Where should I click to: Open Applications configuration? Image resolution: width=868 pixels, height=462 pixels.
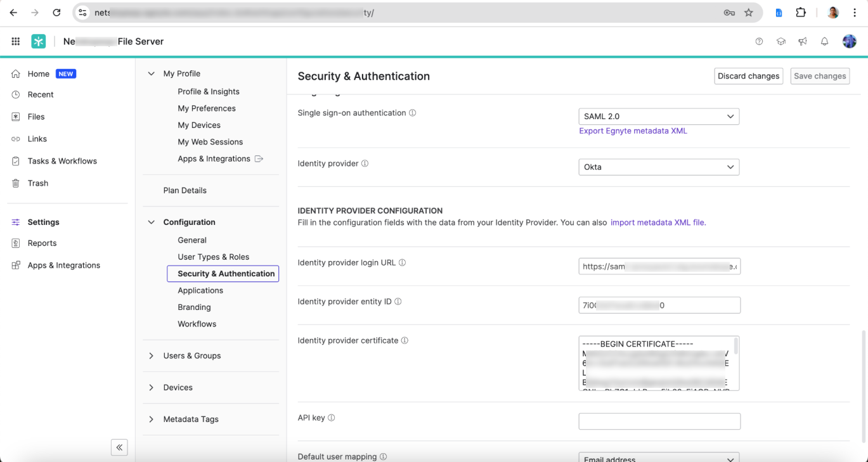point(200,291)
